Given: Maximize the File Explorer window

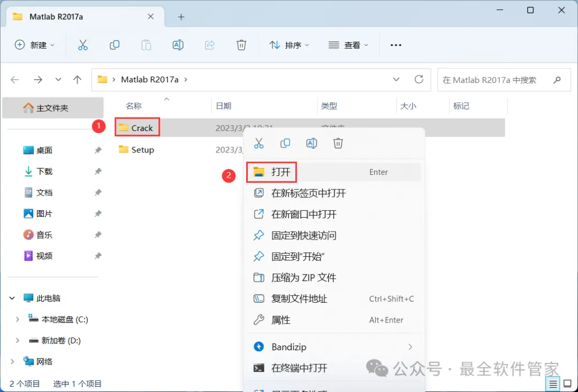Looking at the screenshot, I should (530, 10).
